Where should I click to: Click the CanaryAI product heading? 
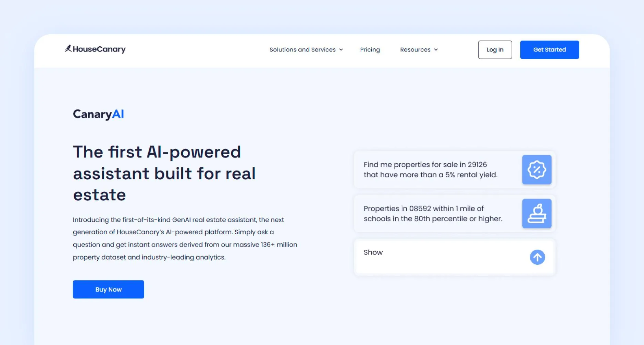click(98, 114)
